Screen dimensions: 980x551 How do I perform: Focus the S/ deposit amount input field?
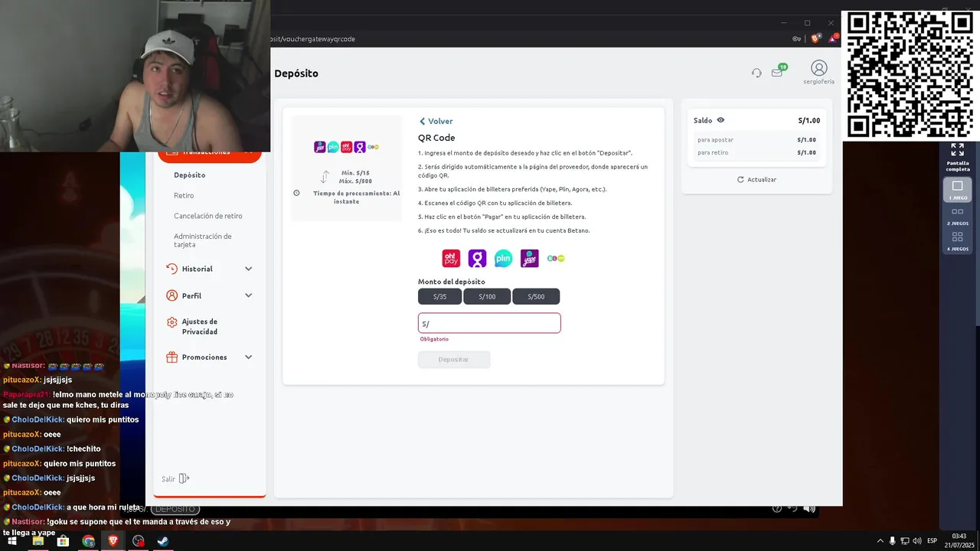[489, 323]
